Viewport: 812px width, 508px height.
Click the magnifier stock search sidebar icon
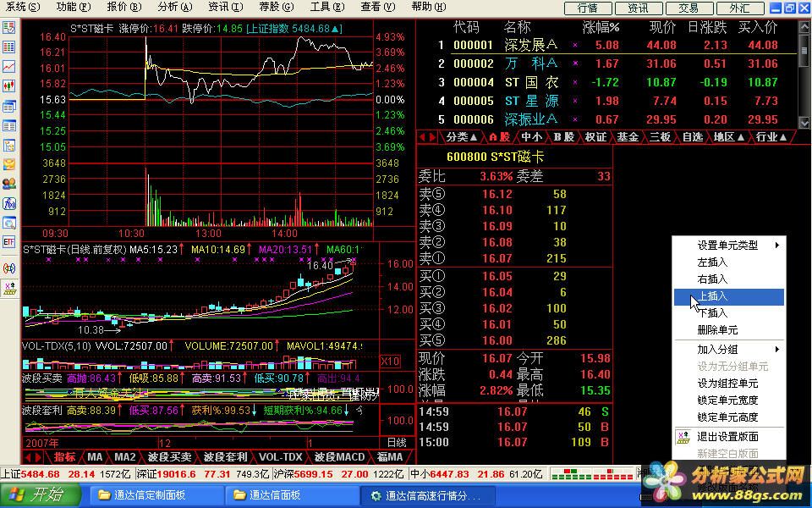click(x=8, y=223)
